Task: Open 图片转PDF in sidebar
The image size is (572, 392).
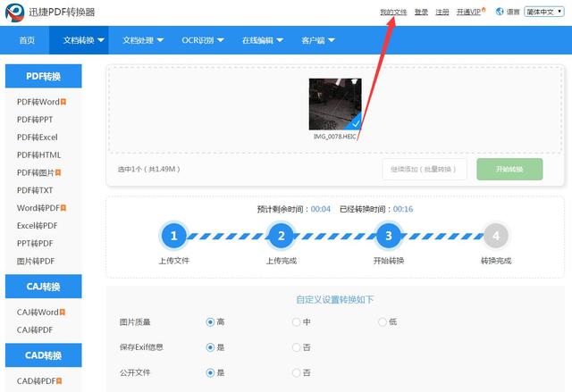Action: 36,261
